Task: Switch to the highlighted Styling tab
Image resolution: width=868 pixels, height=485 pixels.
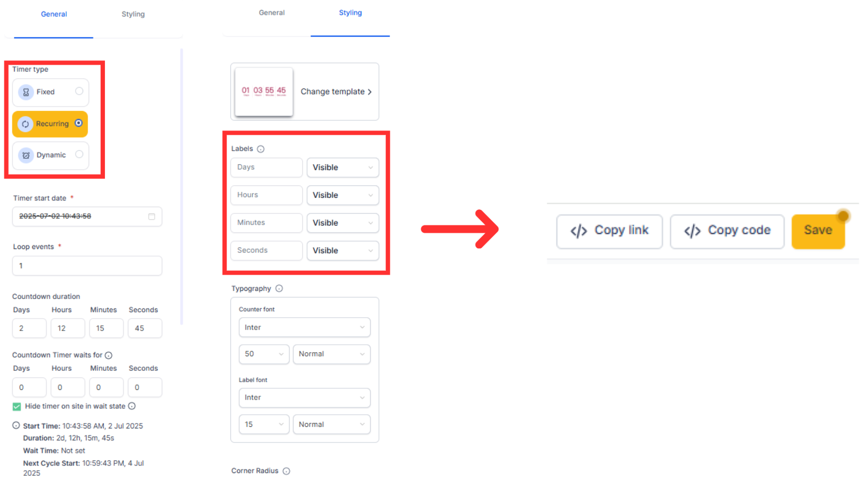Action: coord(350,13)
